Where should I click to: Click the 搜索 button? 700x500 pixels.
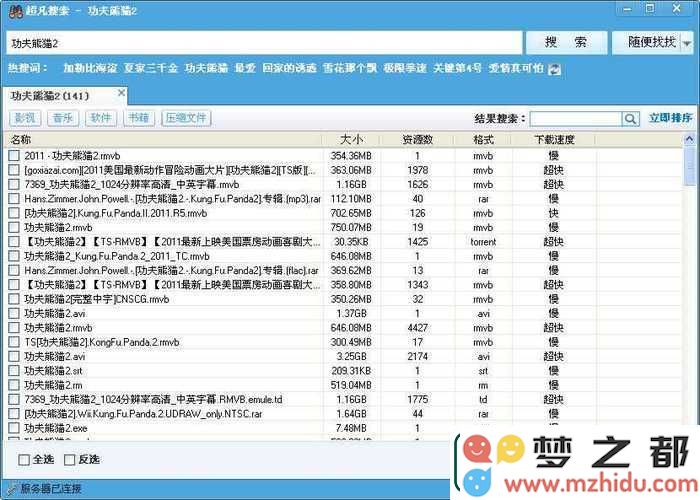[x=566, y=43]
